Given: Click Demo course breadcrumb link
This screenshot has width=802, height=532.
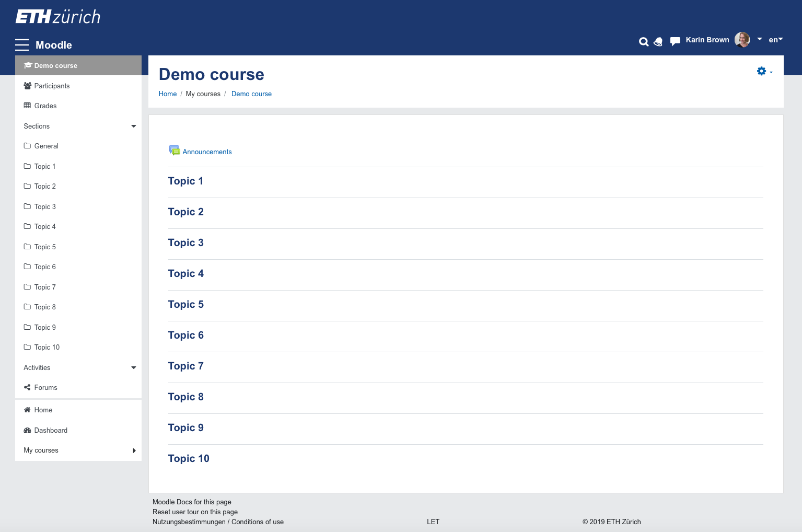Looking at the screenshot, I should click(251, 94).
